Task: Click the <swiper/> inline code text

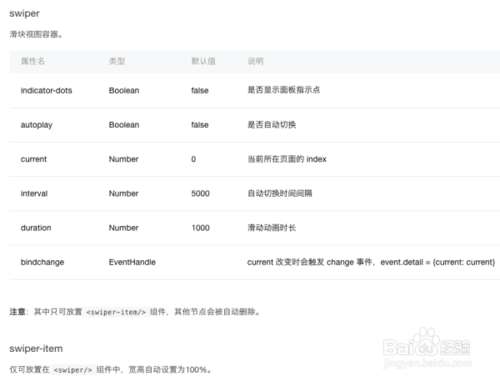Action: tap(73, 370)
